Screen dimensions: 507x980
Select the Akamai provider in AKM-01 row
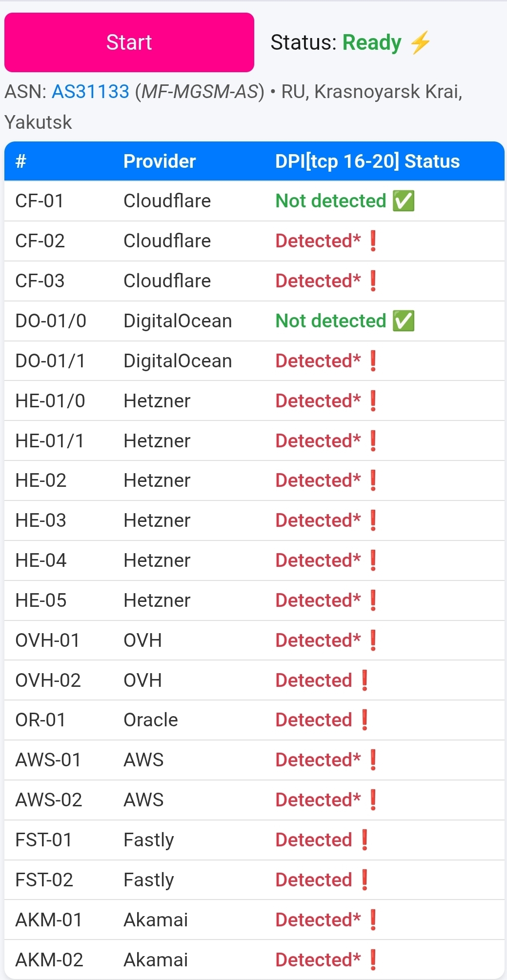tap(156, 920)
